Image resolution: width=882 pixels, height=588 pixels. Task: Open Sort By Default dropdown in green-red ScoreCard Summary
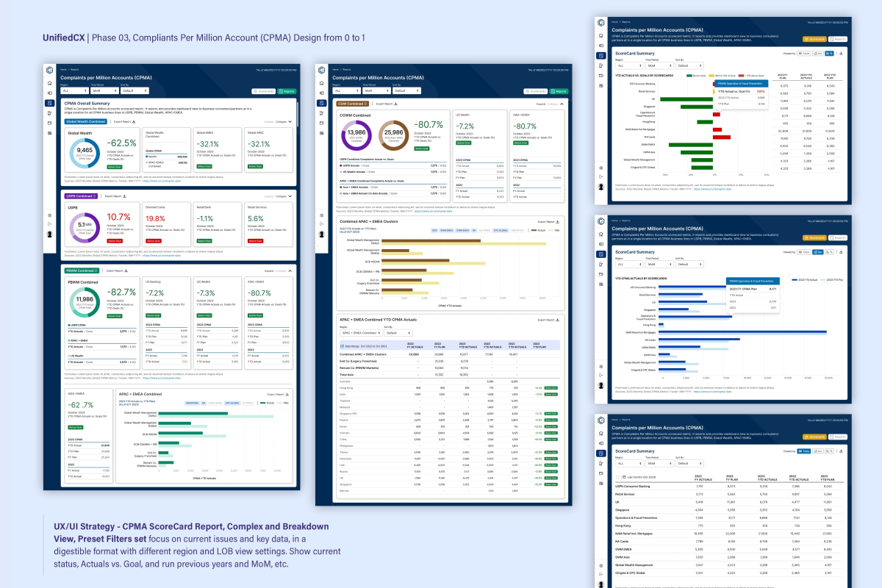tap(689, 65)
